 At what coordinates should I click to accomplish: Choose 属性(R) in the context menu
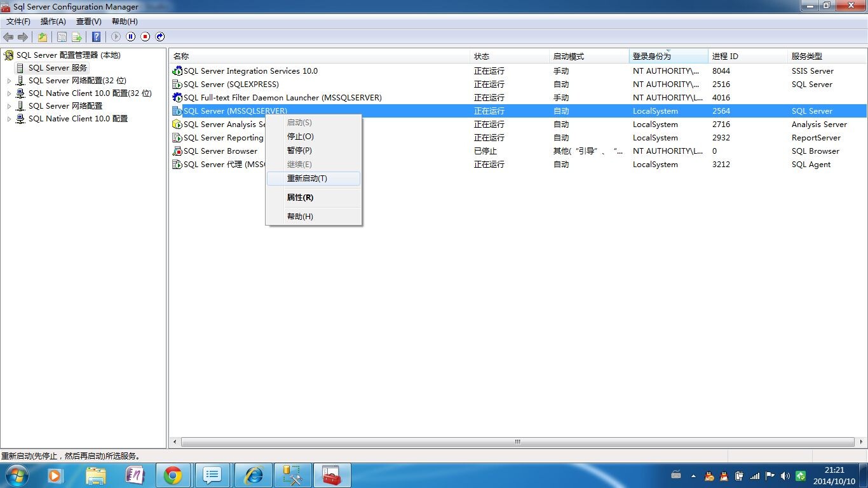click(313, 198)
